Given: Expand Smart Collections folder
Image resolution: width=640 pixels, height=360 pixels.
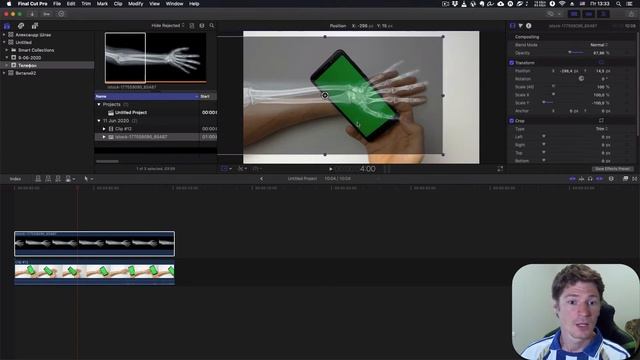Looking at the screenshot, I should pos(7,50).
